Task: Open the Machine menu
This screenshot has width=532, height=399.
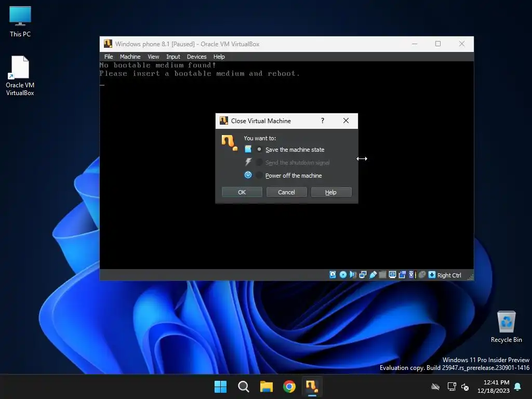Action: [x=130, y=57]
